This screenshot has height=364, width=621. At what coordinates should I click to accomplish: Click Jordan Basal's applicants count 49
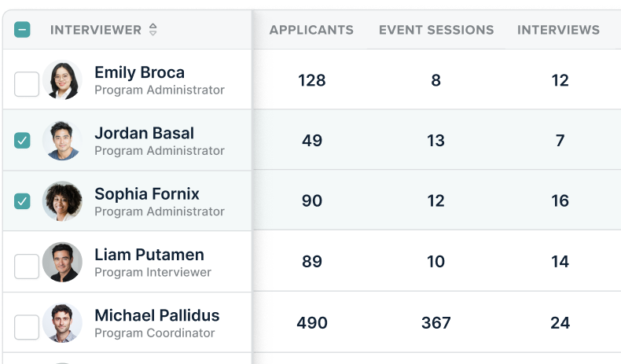pos(312,141)
